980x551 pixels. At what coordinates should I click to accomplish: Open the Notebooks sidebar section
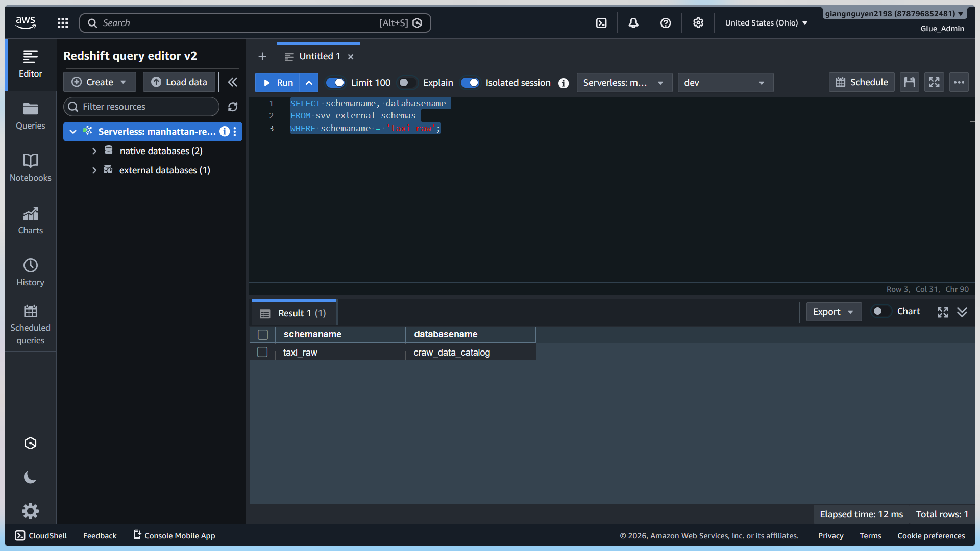tap(31, 168)
